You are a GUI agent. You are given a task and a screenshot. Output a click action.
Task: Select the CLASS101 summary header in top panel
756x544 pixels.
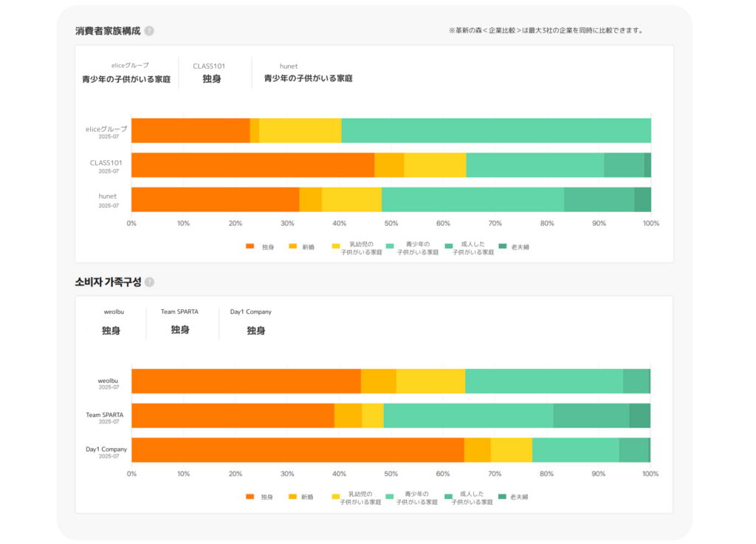[x=211, y=72]
